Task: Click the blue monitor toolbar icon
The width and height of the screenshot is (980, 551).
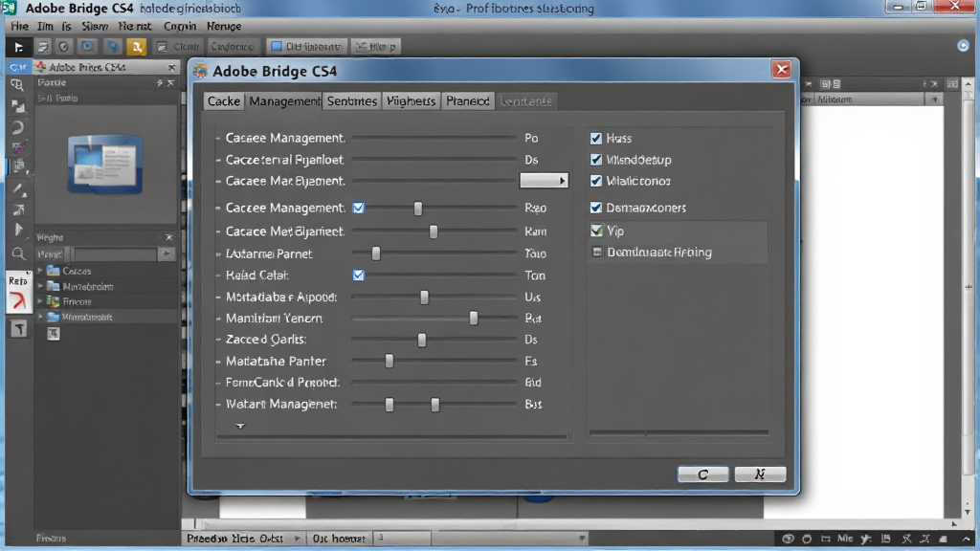Action: coord(87,47)
